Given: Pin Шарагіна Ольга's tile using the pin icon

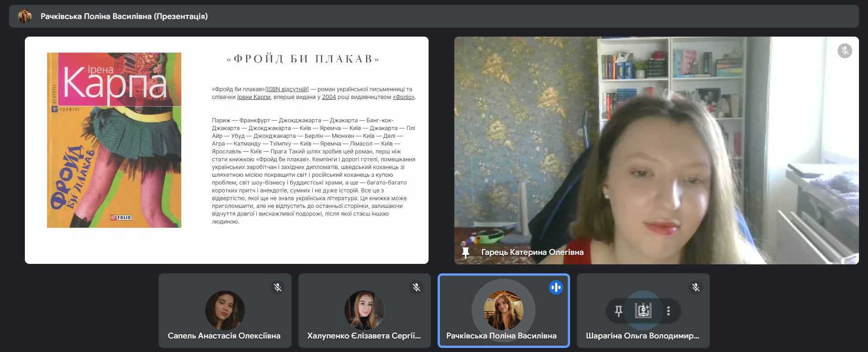Looking at the screenshot, I should 618,311.
